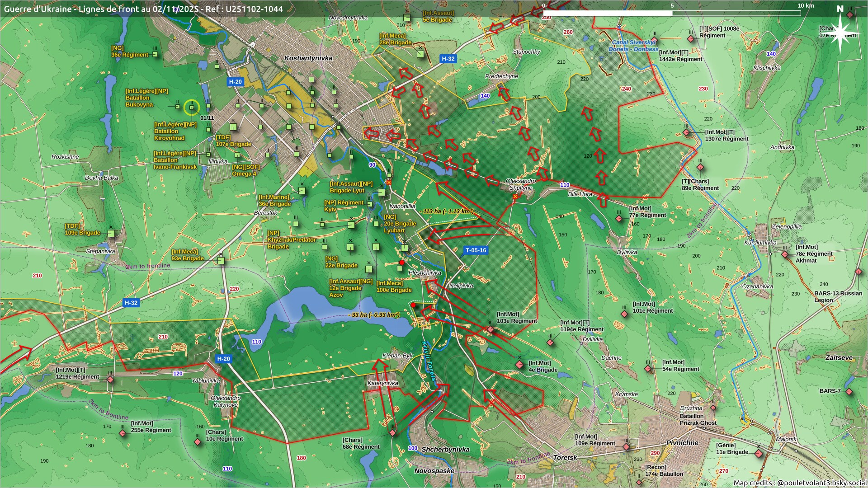Click the 4e Brigade red diamond icon
The height and width of the screenshot is (488, 868).
pyautogui.click(x=519, y=364)
